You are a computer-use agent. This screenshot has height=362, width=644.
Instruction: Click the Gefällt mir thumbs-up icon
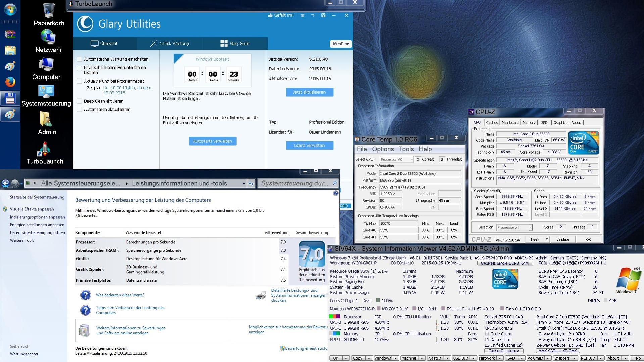click(x=270, y=15)
